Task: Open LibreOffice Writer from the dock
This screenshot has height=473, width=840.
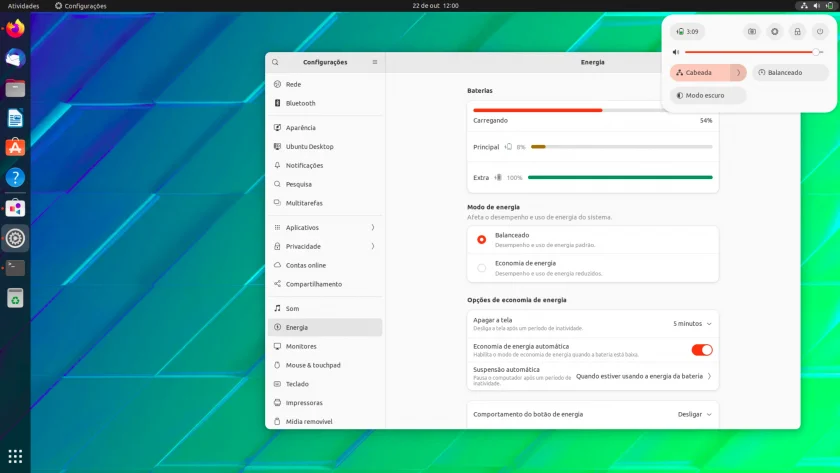Action: coord(15,118)
